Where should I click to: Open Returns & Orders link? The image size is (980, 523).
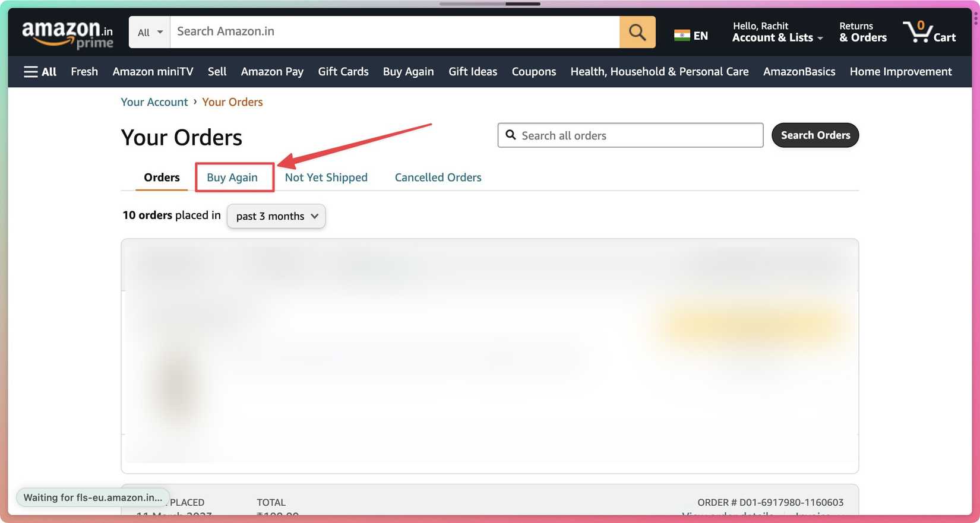[x=862, y=32]
